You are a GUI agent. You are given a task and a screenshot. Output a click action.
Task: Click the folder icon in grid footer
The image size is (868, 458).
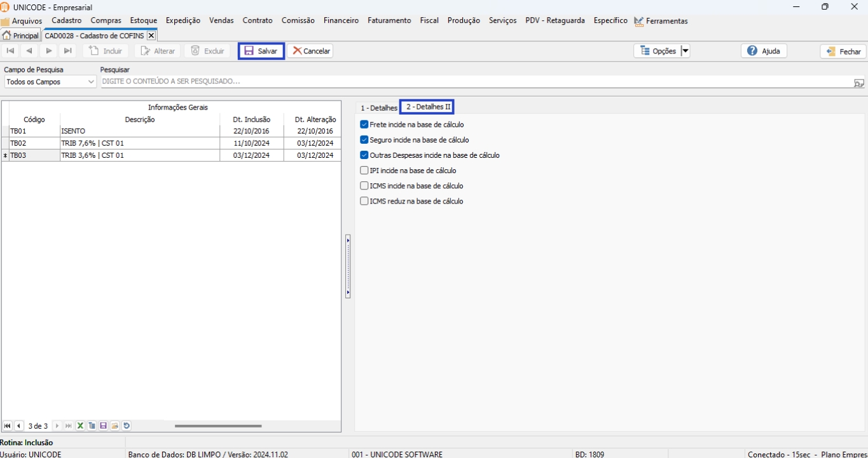coord(115,426)
